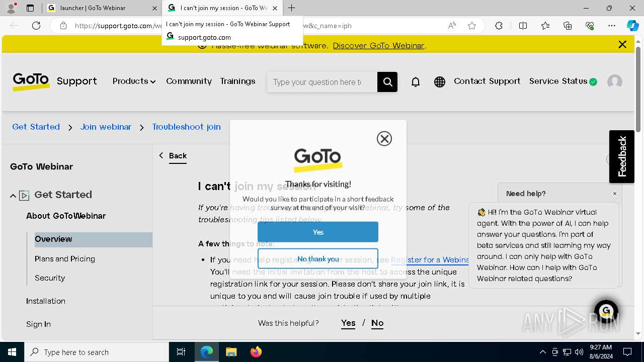This screenshot has height=362, width=644.
Task: Open a new browser tab
Action: pos(292,8)
